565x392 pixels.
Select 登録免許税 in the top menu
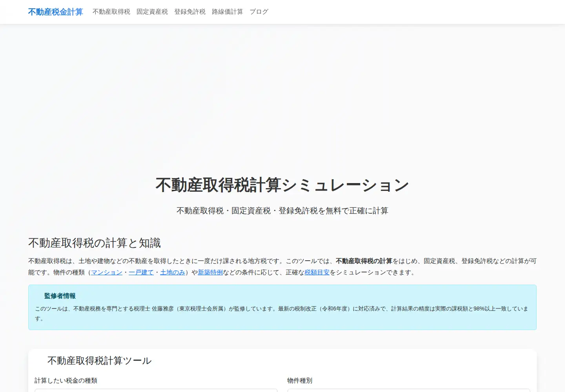190,12
